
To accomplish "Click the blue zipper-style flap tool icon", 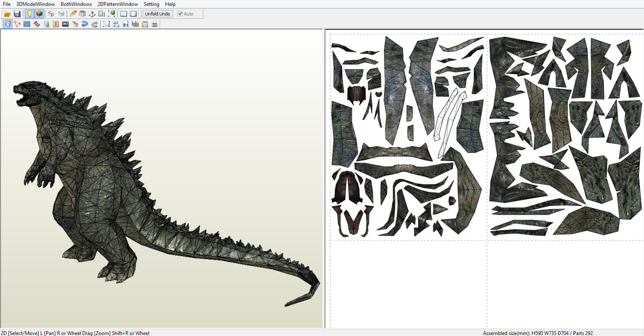I will [27, 24].
